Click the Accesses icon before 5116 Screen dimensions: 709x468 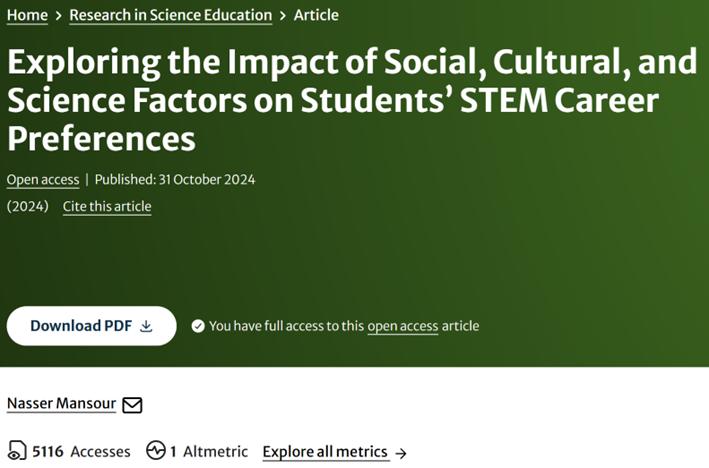(17, 451)
